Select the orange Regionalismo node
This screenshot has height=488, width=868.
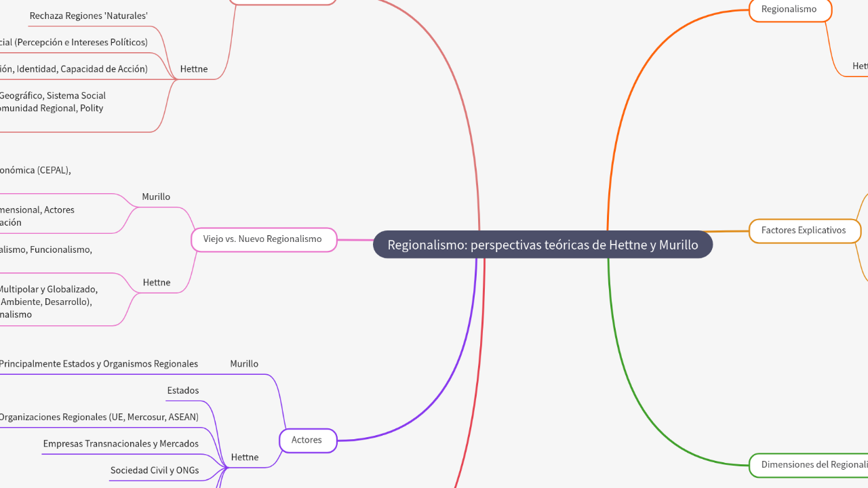[789, 9]
